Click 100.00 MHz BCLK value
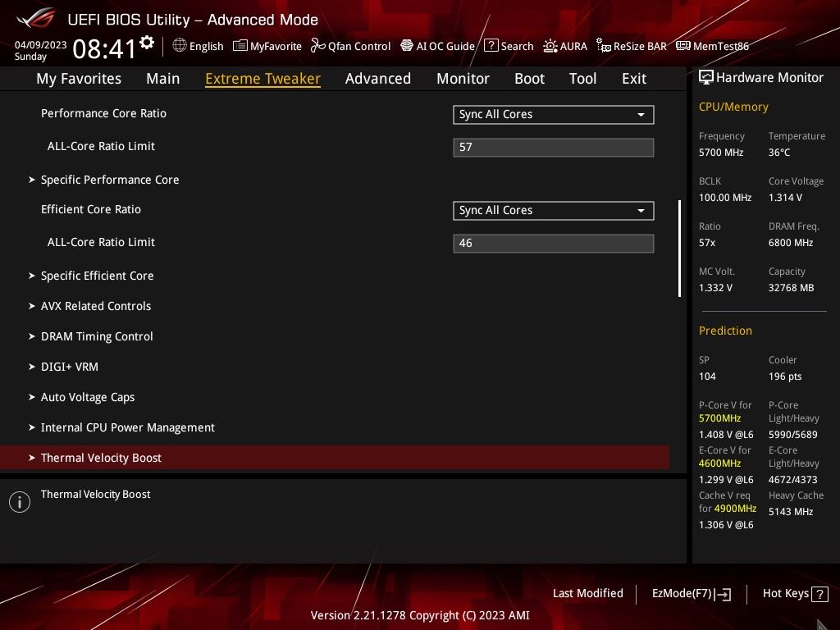The image size is (840, 630). [x=725, y=198]
